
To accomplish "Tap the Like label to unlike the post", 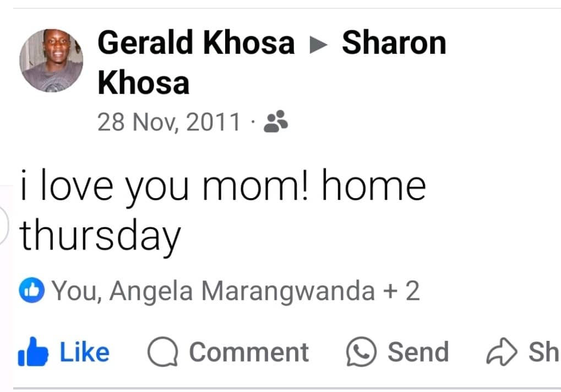I will (84, 352).
